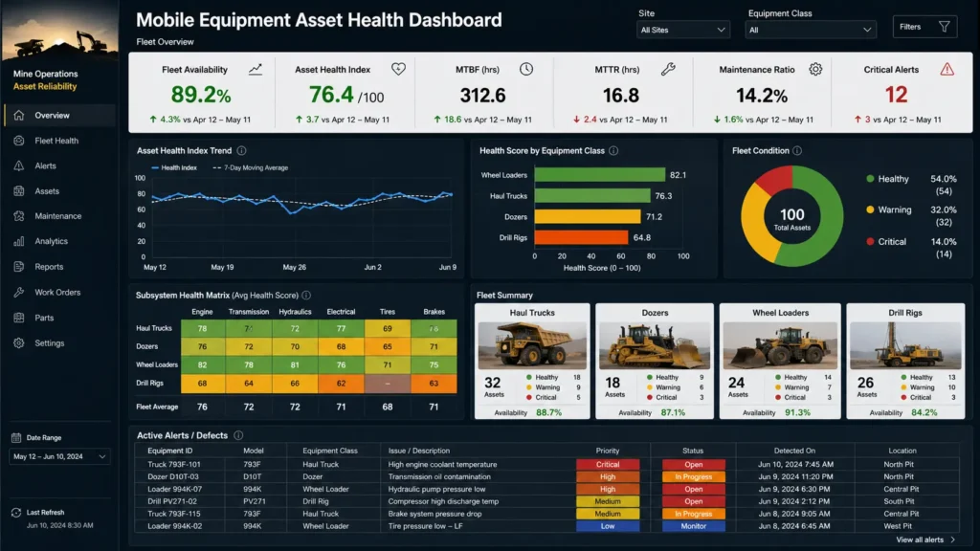Open info icon beside Asset Health Index Trend
Image resolution: width=980 pixels, height=551 pixels.
(241, 150)
